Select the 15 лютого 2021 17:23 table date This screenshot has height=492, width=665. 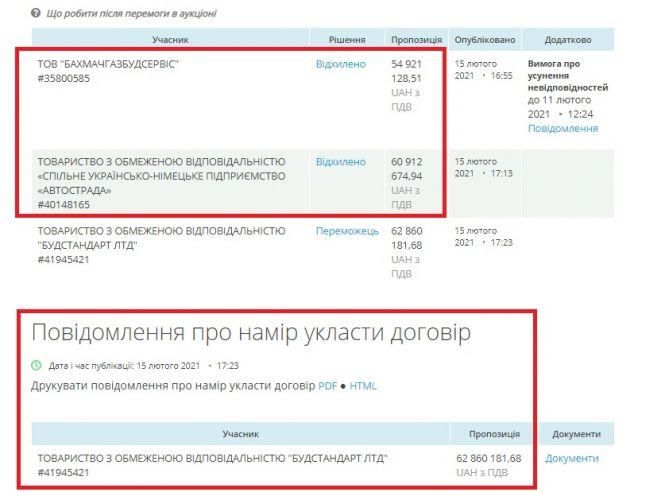483,237
